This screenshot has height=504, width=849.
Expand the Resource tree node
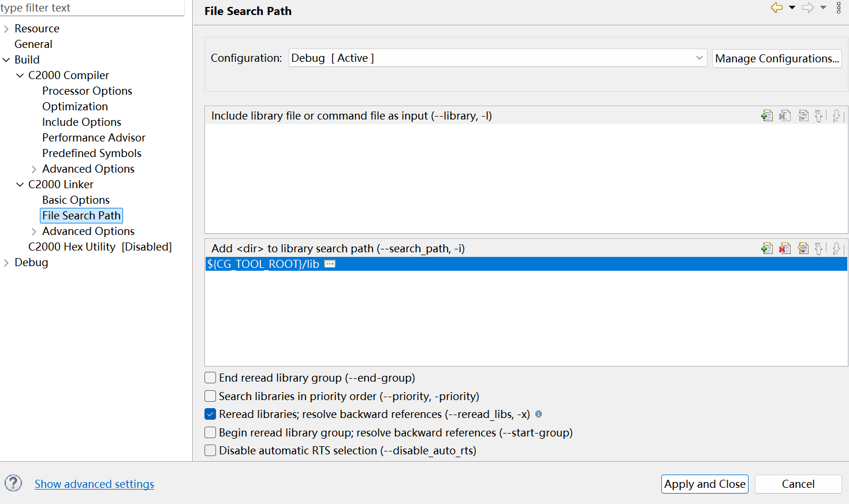point(6,28)
